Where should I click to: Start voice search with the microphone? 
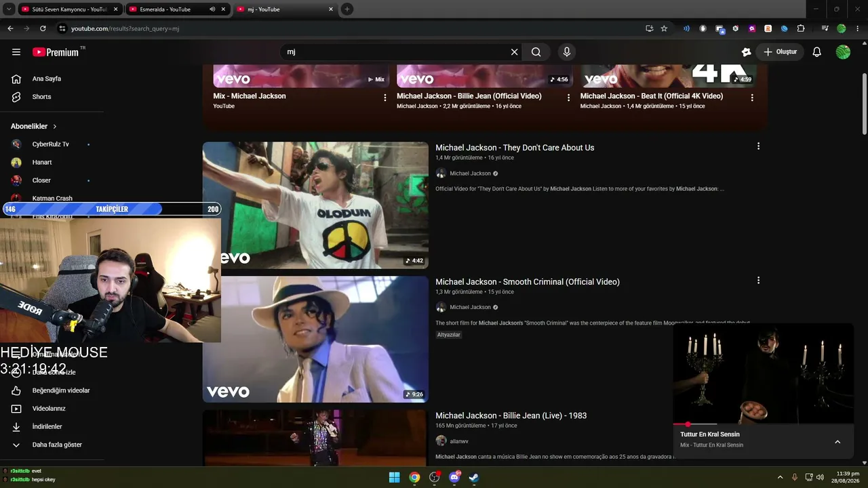[567, 52]
